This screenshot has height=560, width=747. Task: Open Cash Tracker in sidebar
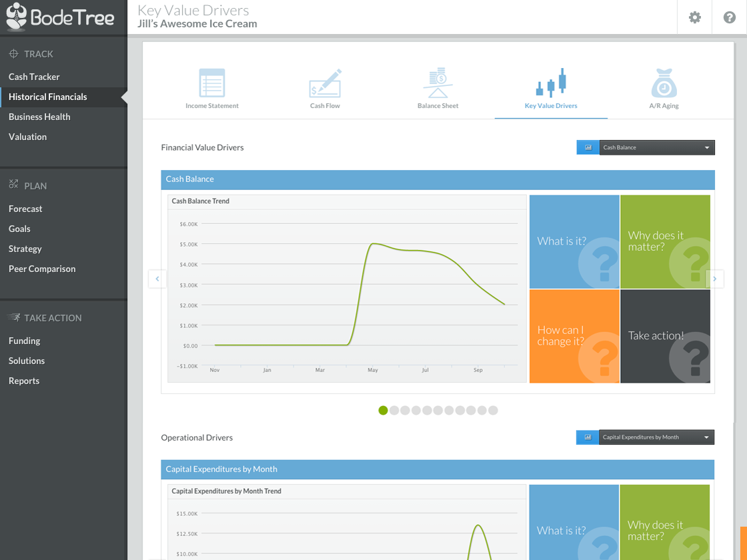34,77
